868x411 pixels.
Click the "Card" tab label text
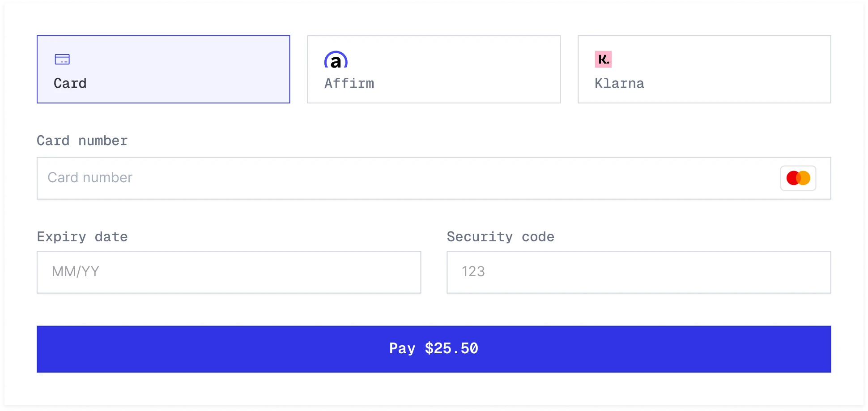point(70,83)
